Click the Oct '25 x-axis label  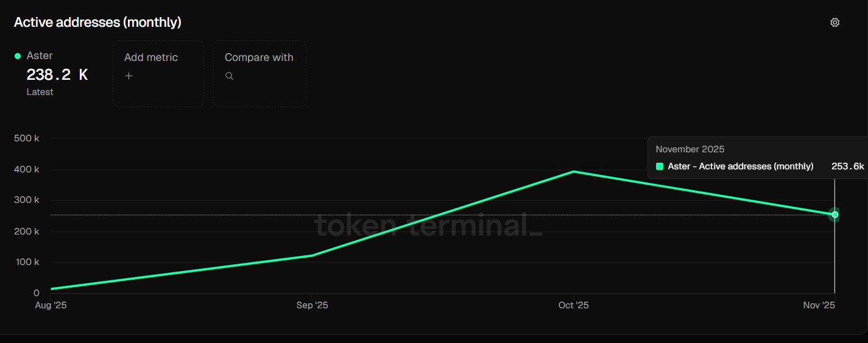[x=574, y=305]
